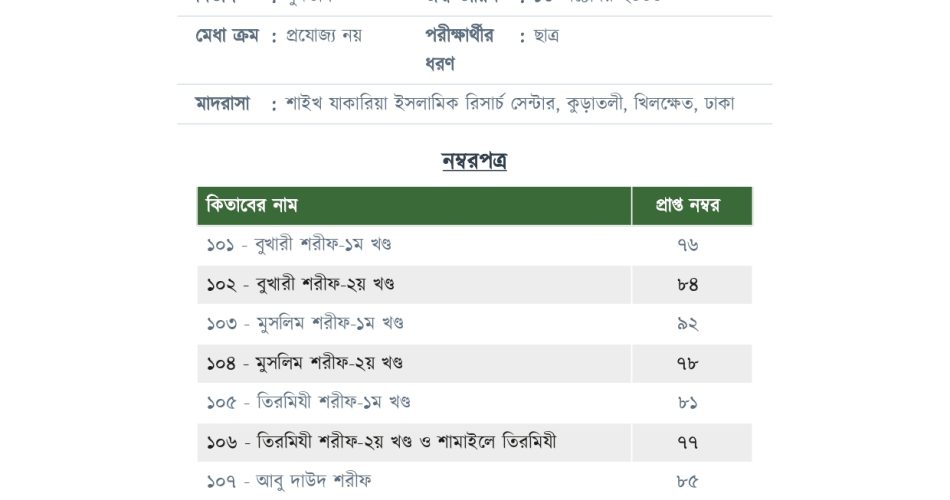
Task: Select the প্রাপ্ত নম্বর column header
Action: coord(692,206)
